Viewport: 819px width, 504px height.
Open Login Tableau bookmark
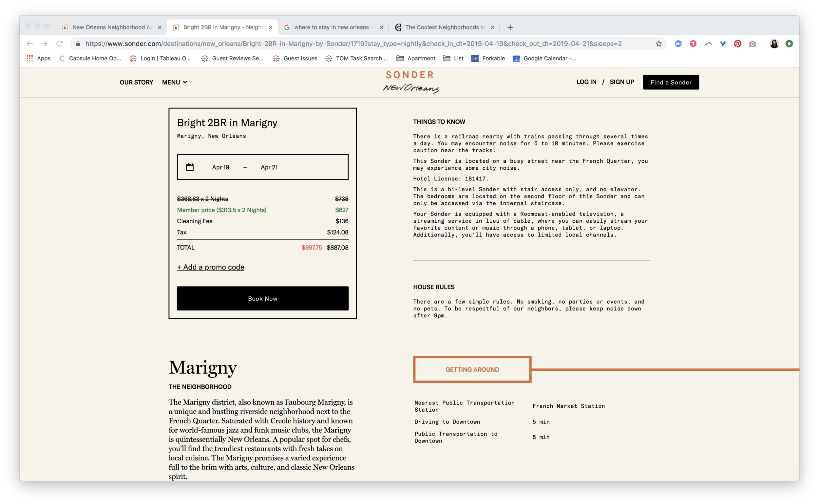click(x=161, y=58)
